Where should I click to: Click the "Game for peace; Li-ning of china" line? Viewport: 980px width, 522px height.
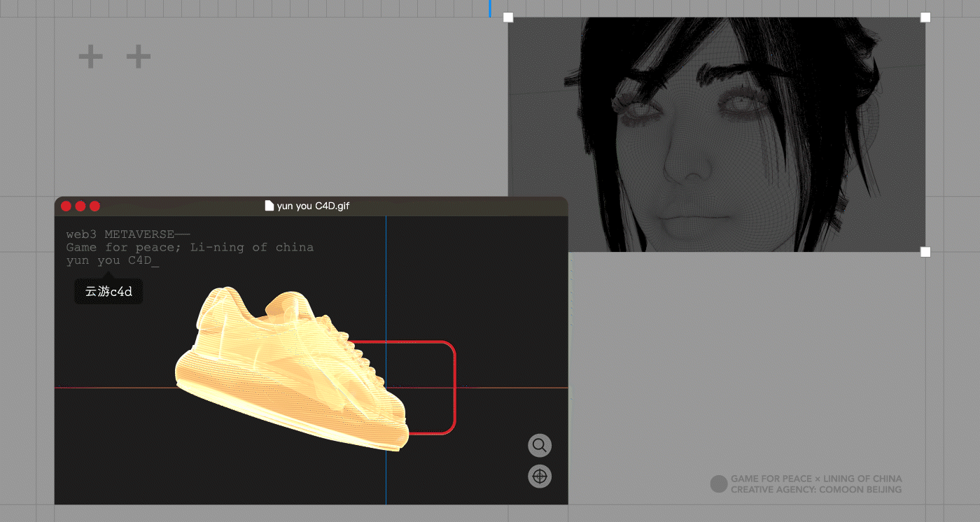click(x=190, y=247)
